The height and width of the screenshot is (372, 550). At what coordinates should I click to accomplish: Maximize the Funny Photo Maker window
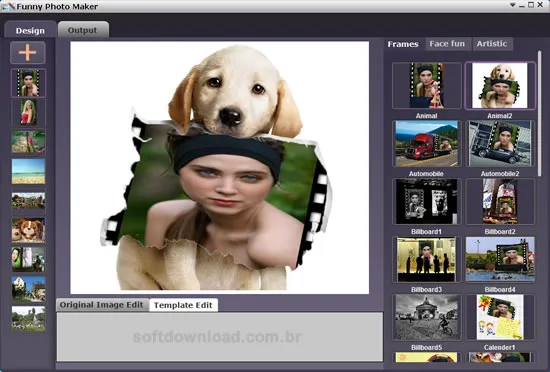coord(531,5)
